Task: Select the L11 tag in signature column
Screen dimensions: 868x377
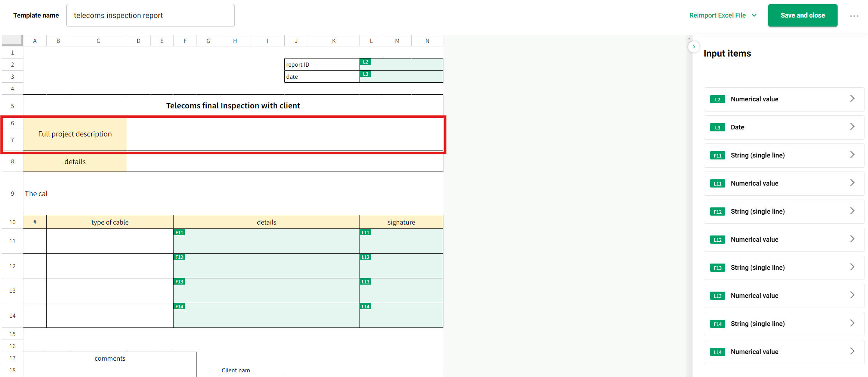Action: coord(365,232)
